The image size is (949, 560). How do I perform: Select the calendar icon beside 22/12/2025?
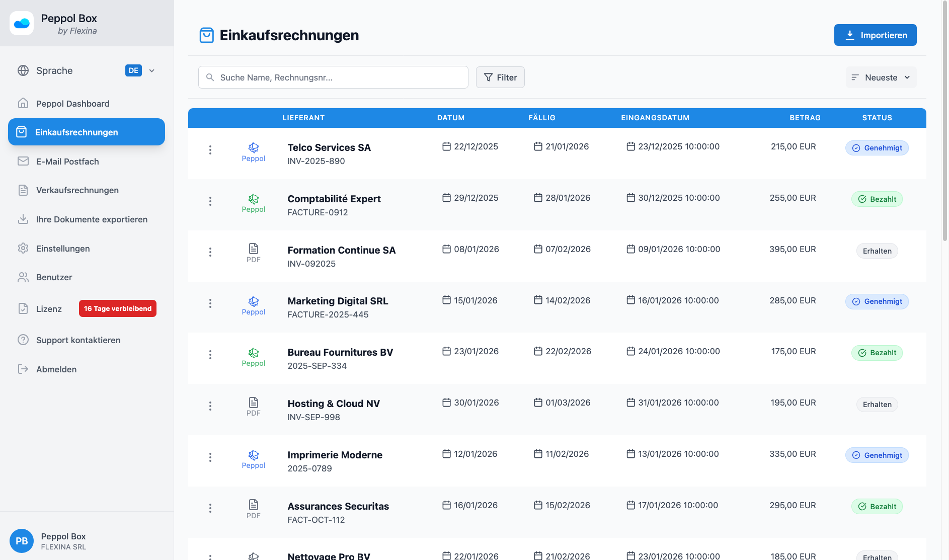point(446,146)
